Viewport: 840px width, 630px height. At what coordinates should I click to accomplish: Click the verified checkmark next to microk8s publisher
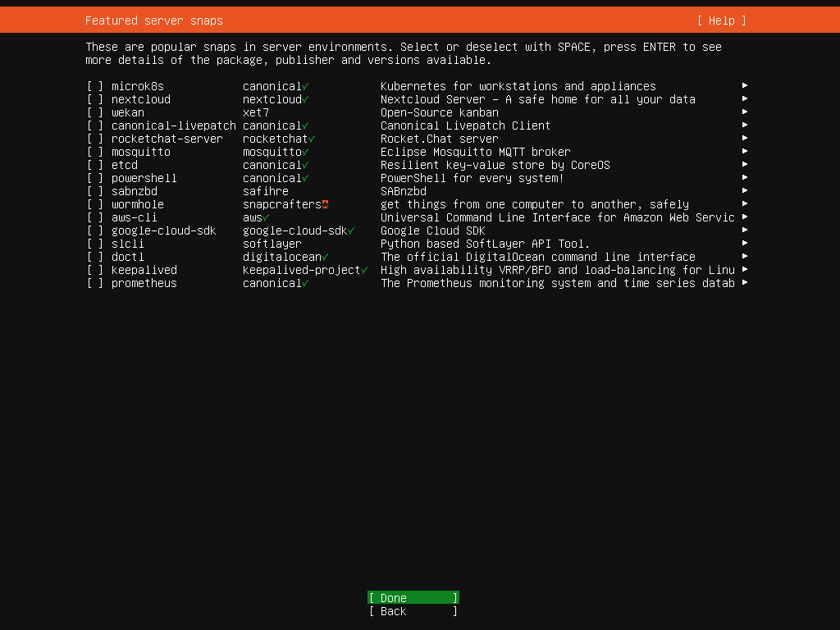(305, 86)
